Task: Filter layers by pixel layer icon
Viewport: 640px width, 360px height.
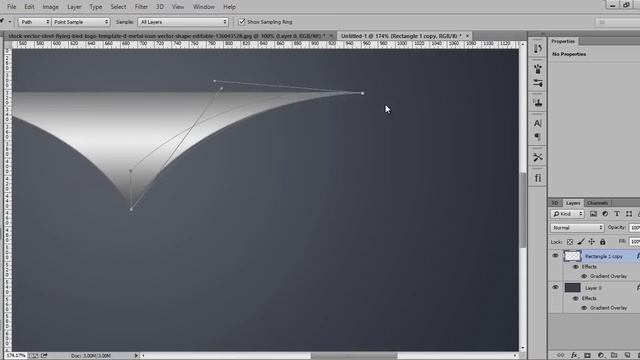Action: click(593, 214)
